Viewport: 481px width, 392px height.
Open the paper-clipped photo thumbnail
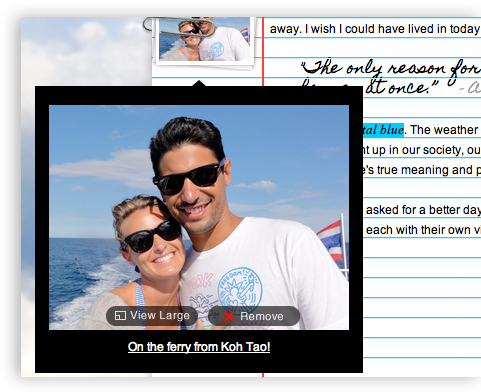204,39
